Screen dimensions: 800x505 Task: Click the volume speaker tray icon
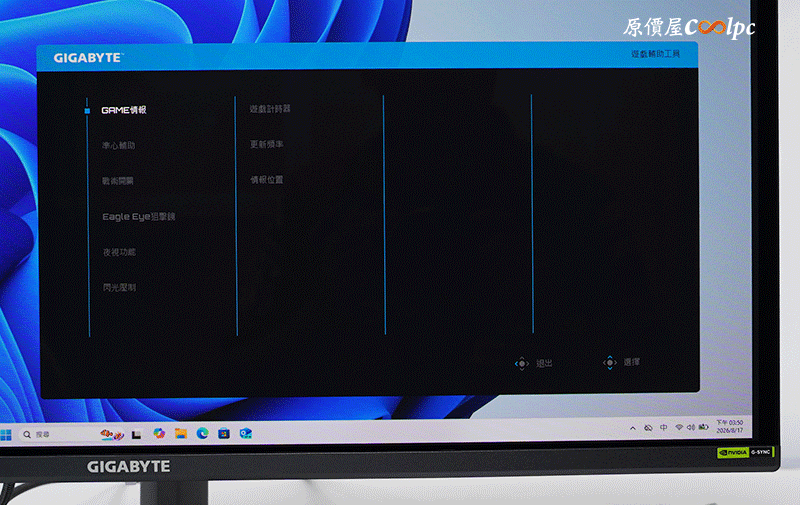click(x=691, y=427)
